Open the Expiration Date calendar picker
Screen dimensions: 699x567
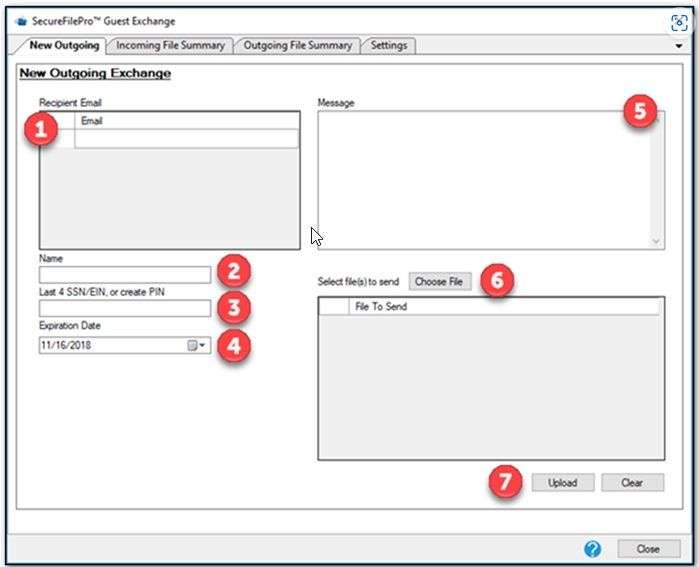[x=197, y=345]
